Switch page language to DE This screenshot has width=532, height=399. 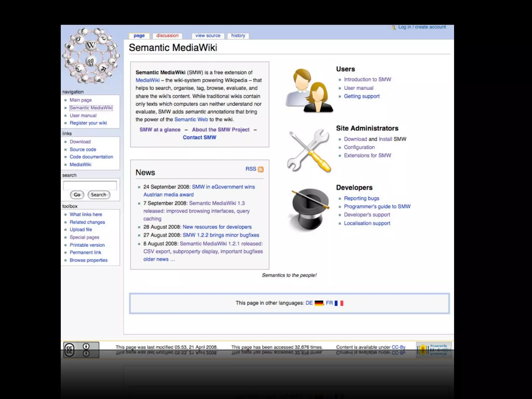[x=309, y=303]
